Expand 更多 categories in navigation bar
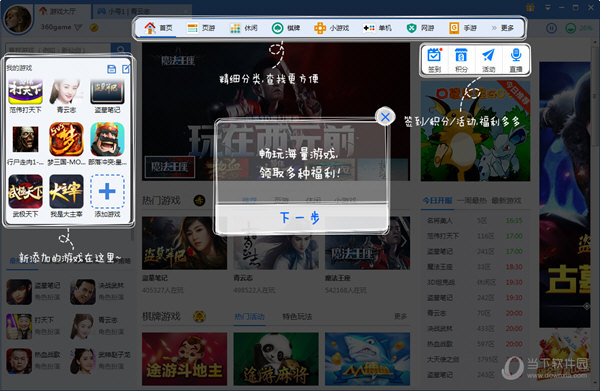Image resolution: width=600 pixels, height=391 pixels. click(x=502, y=28)
